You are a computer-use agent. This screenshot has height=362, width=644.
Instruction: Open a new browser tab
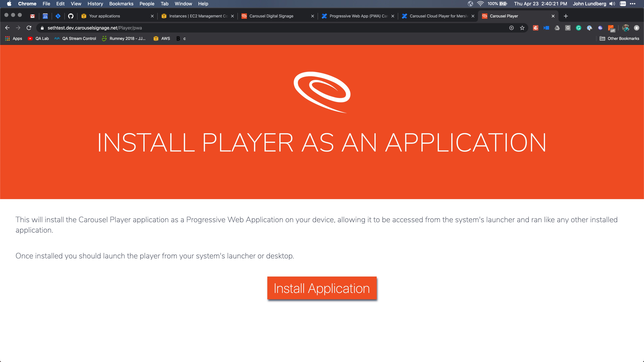click(x=566, y=16)
